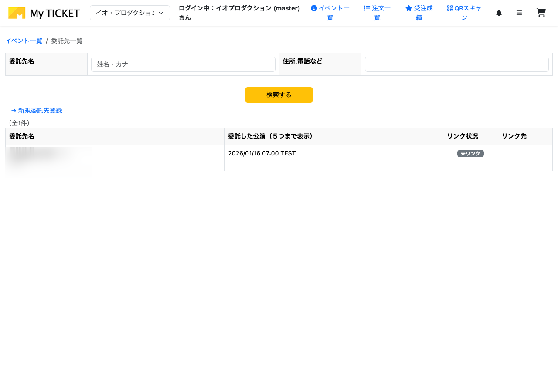
Task: Navigate to 注文一覧 in the header
Action: [x=380, y=13]
